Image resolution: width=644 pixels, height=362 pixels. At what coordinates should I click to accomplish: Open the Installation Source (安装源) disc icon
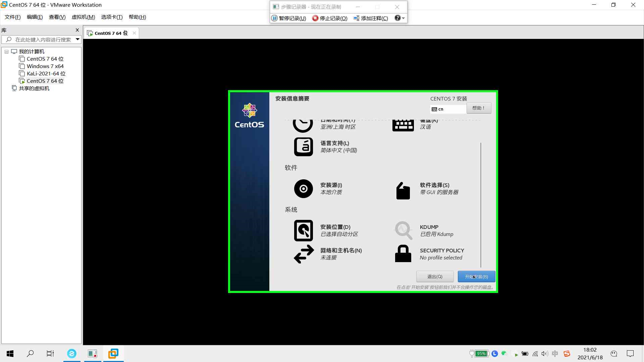point(304,189)
